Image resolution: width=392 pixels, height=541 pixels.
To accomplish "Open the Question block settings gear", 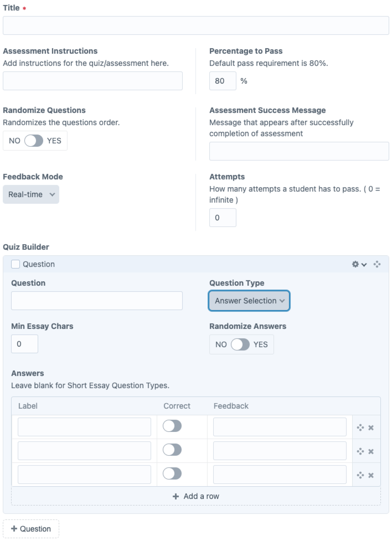I will coord(355,264).
